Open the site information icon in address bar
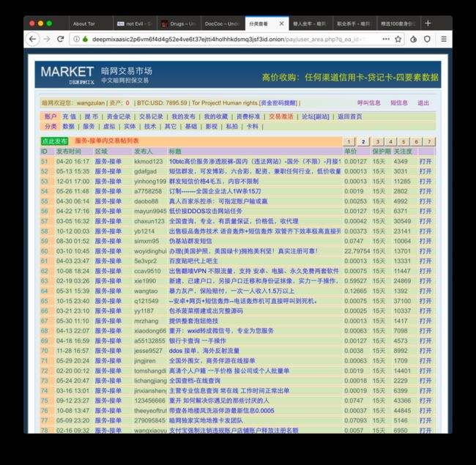The height and width of the screenshot is (465, 476). [76, 39]
